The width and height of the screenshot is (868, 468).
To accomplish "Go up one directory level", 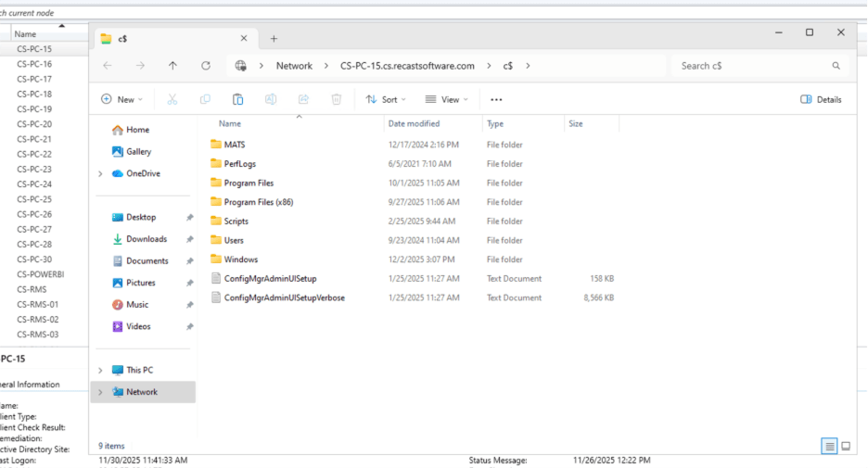I will pyautogui.click(x=172, y=66).
